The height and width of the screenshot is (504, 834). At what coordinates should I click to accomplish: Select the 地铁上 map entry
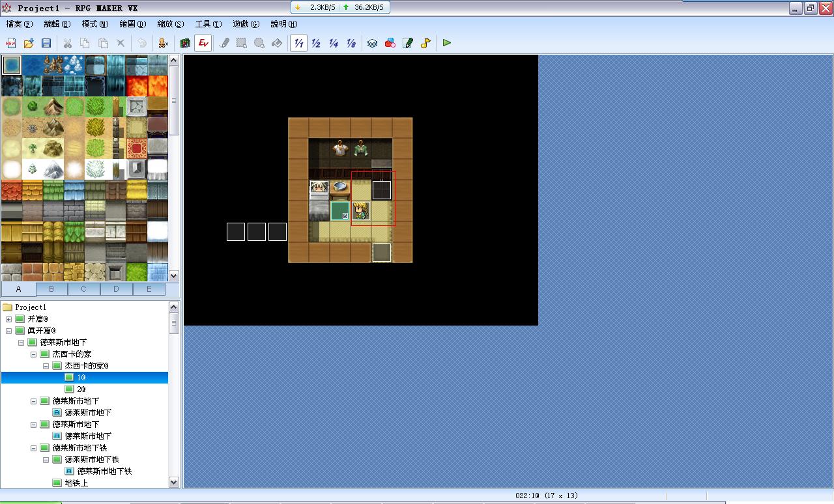pos(76,483)
